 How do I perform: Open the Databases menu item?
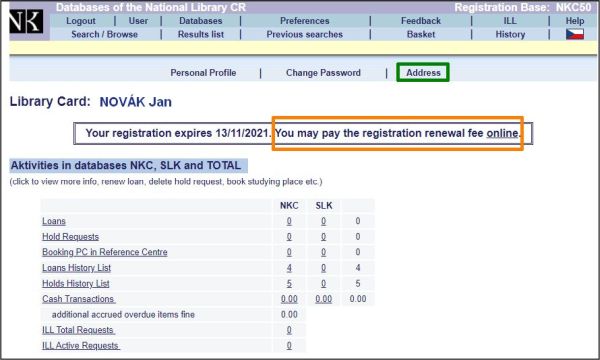pos(201,21)
